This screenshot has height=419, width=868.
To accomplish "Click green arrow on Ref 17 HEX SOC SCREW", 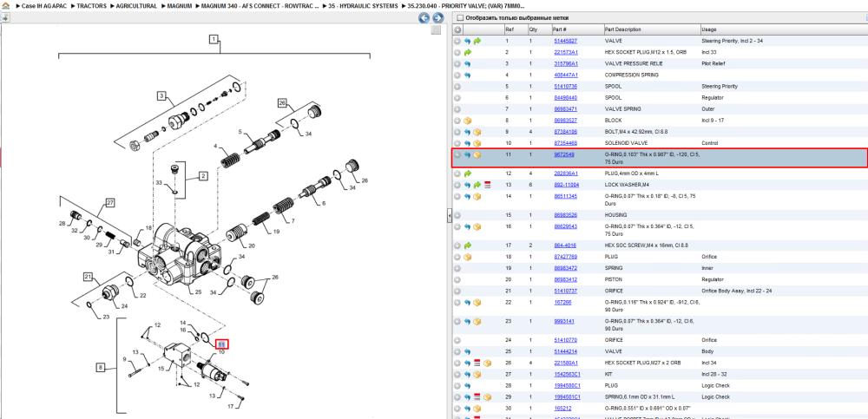I will [x=467, y=246].
